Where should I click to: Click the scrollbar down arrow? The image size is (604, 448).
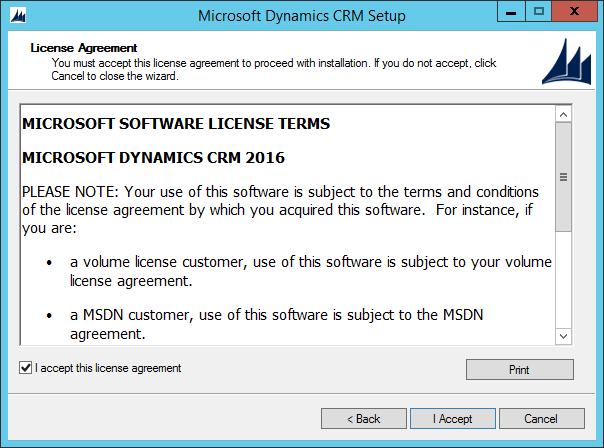click(x=563, y=336)
